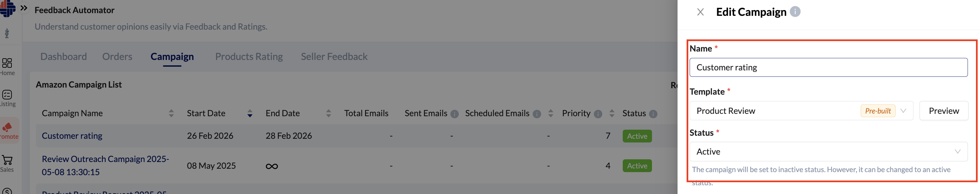
Task: Open the Promote sidebar icon
Action: pos(8,130)
